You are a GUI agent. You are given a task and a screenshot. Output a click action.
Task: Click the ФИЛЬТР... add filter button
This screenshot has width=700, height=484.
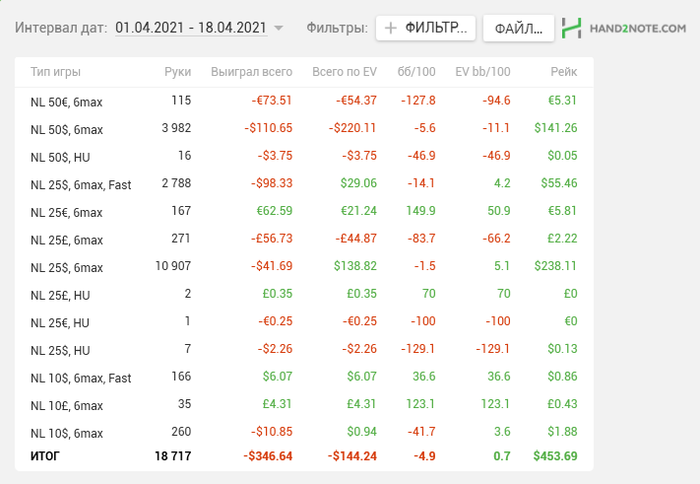click(x=425, y=28)
